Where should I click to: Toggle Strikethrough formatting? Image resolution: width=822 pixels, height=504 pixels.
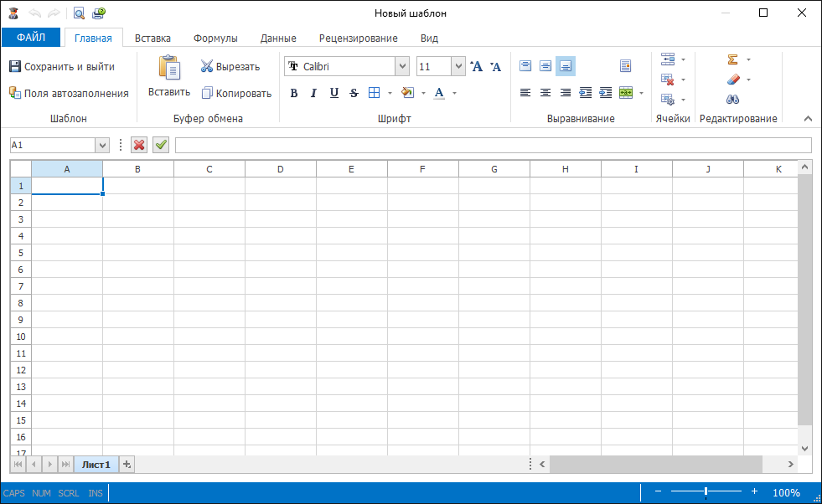[x=354, y=93]
